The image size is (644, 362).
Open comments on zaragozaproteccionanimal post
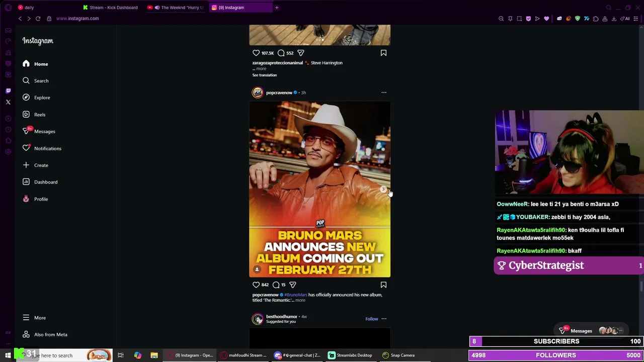pos(281,53)
